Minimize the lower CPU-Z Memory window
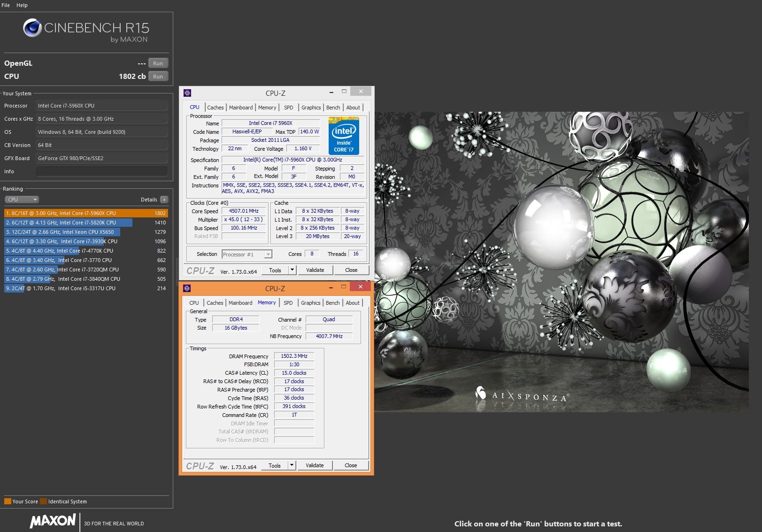 tap(331, 287)
